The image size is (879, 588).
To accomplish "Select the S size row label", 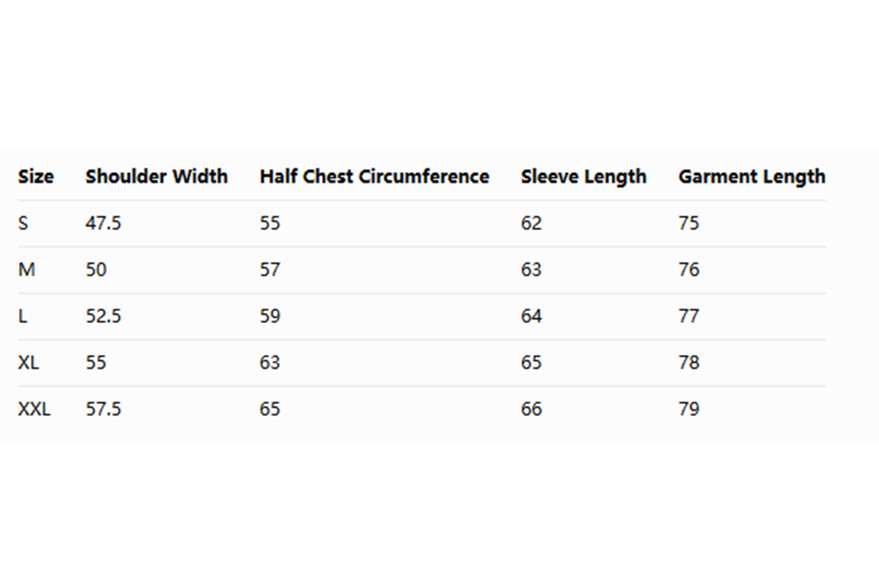I will [x=23, y=223].
